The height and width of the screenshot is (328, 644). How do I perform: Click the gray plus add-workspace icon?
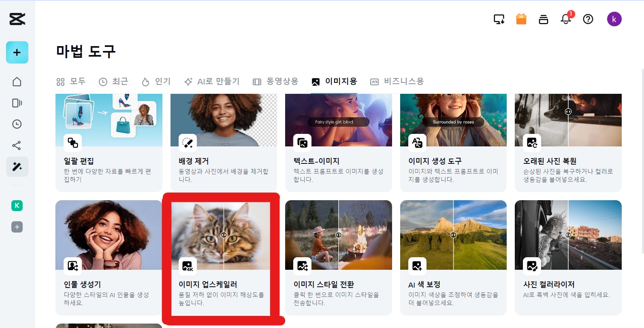click(x=17, y=227)
